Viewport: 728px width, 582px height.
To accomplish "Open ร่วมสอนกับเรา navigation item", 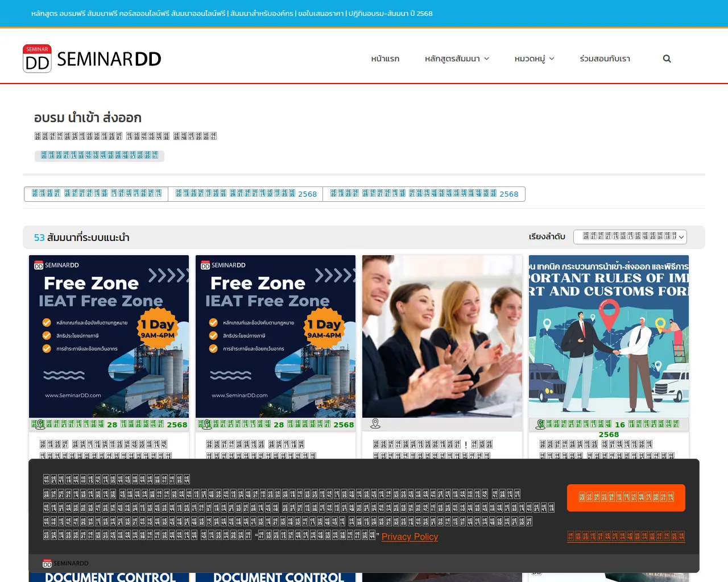I will click(605, 59).
